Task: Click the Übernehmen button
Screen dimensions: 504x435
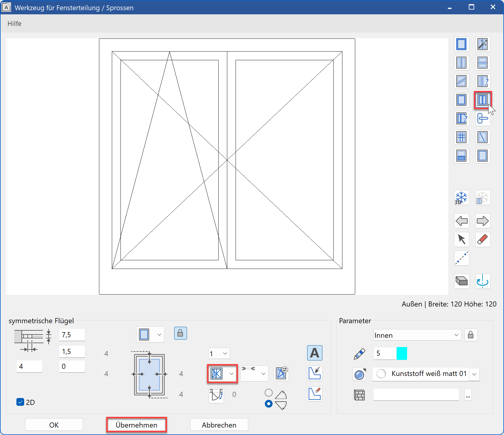Action: pyautogui.click(x=136, y=425)
